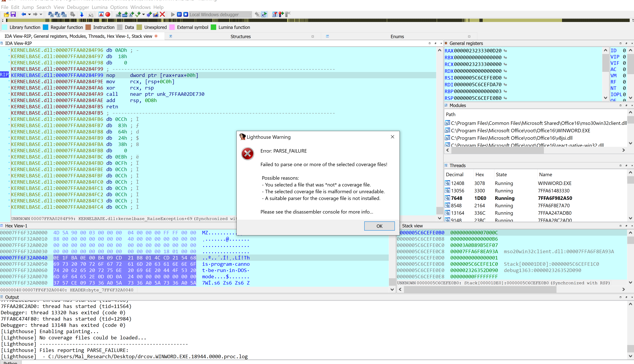Open the Options menu
Image resolution: width=634 pixels, height=364 pixels.
119,7
